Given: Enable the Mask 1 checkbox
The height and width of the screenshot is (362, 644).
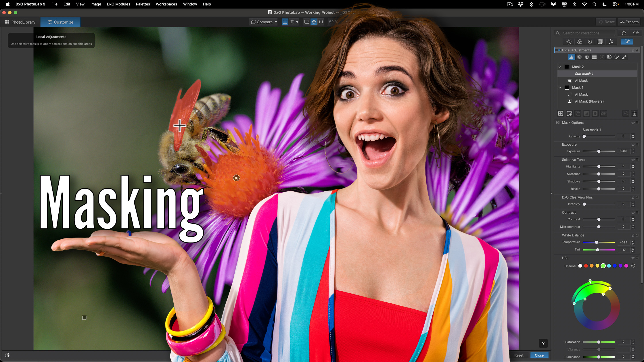Looking at the screenshot, I should (567, 88).
